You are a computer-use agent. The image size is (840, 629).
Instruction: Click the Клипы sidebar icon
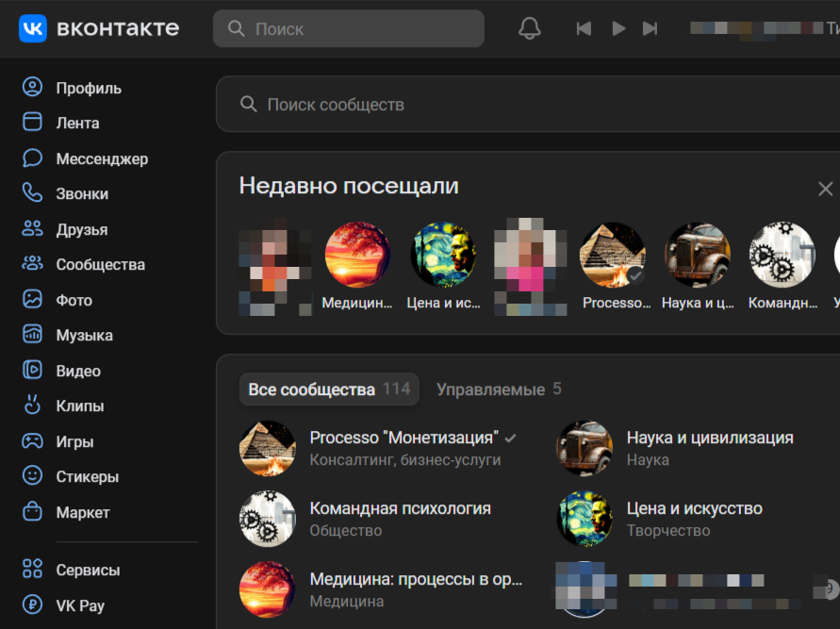point(32,406)
